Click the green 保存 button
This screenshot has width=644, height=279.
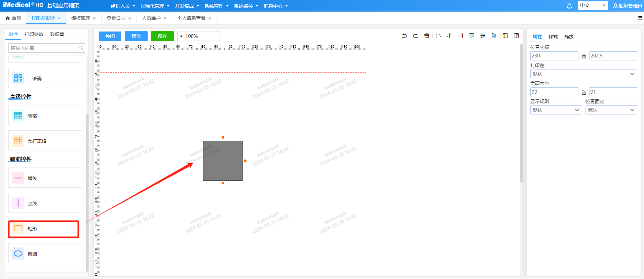point(162,36)
